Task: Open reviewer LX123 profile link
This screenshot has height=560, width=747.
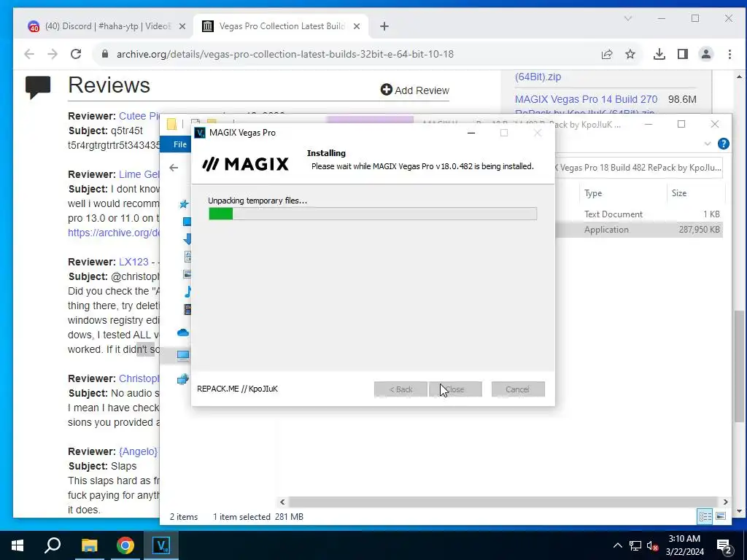Action: 134,262
